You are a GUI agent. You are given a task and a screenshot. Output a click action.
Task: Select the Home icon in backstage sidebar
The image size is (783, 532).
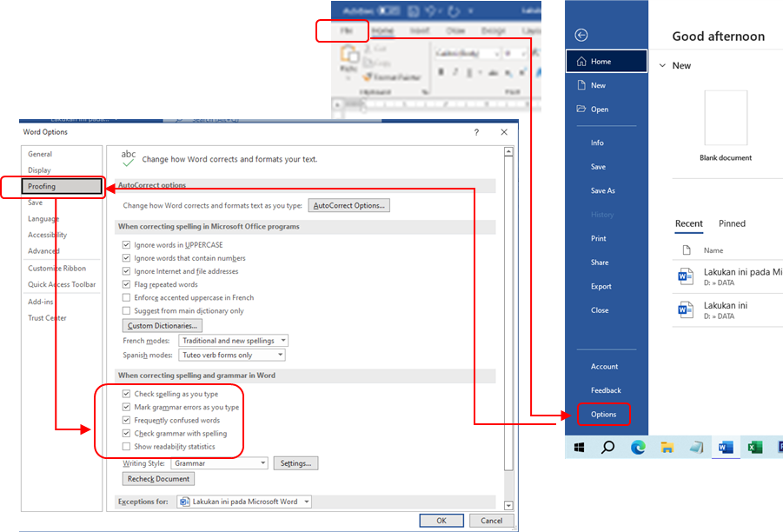[x=581, y=62]
